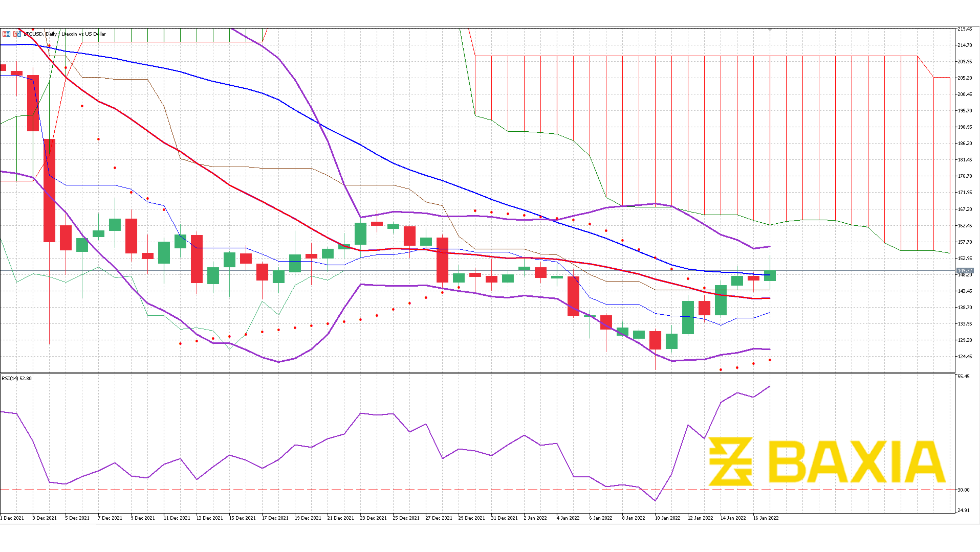The width and height of the screenshot is (980, 552).
Task: Select the 16 Jan 2022 date label
Action: (766, 518)
